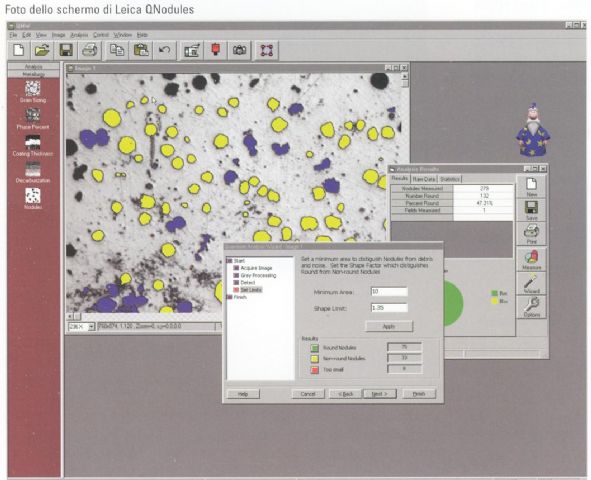Open the Image menu

pos(58,35)
